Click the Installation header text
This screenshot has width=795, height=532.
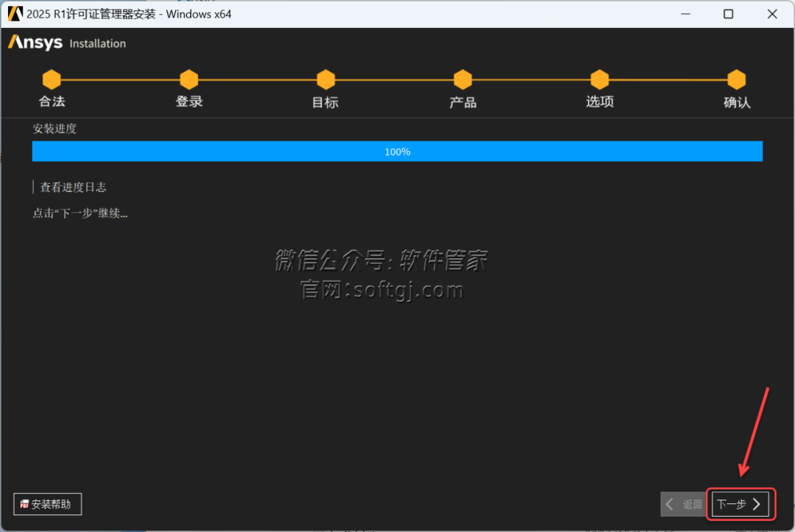[98, 43]
